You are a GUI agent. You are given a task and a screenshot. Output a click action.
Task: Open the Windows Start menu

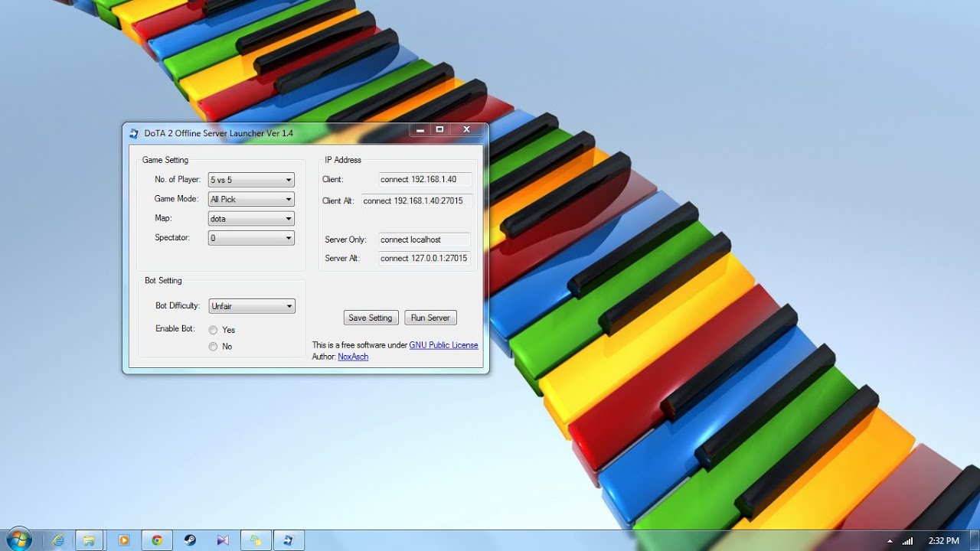pos(19,540)
